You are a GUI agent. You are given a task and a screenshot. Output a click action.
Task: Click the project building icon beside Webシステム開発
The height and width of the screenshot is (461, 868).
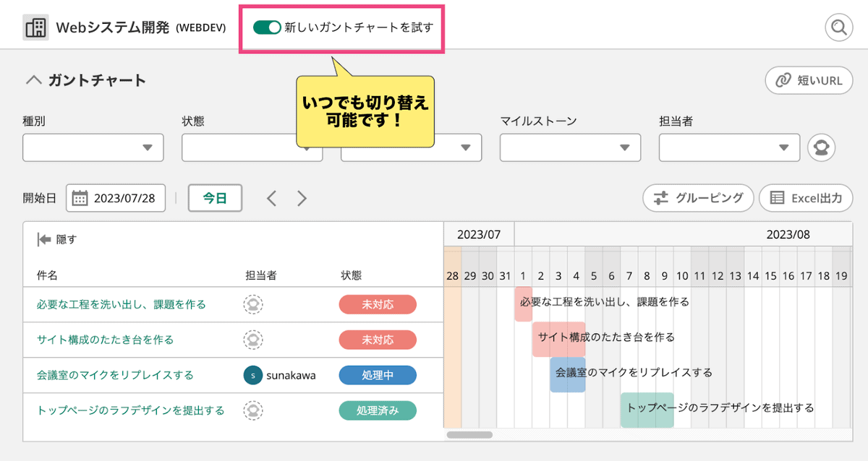tap(35, 27)
